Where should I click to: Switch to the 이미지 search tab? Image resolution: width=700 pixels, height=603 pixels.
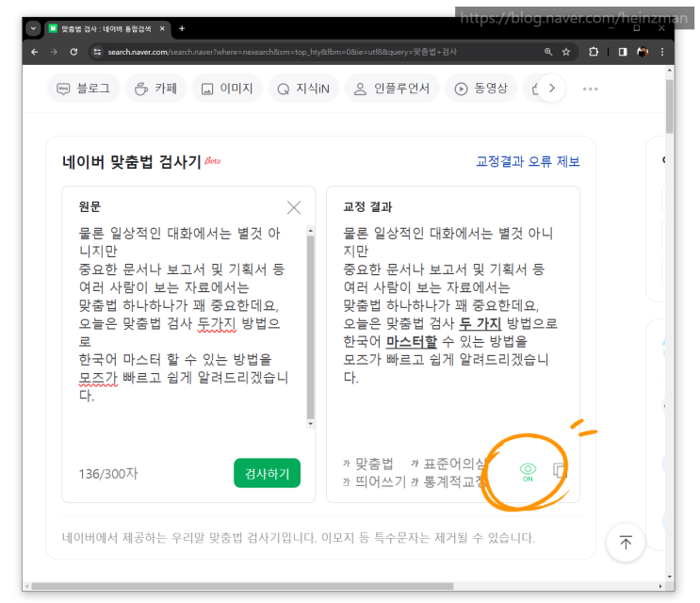[227, 89]
